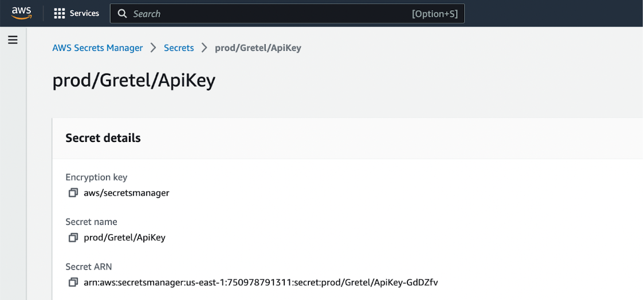644x300 pixels.
Task: Click the AWS logo home icon
Action: point(21,13)
